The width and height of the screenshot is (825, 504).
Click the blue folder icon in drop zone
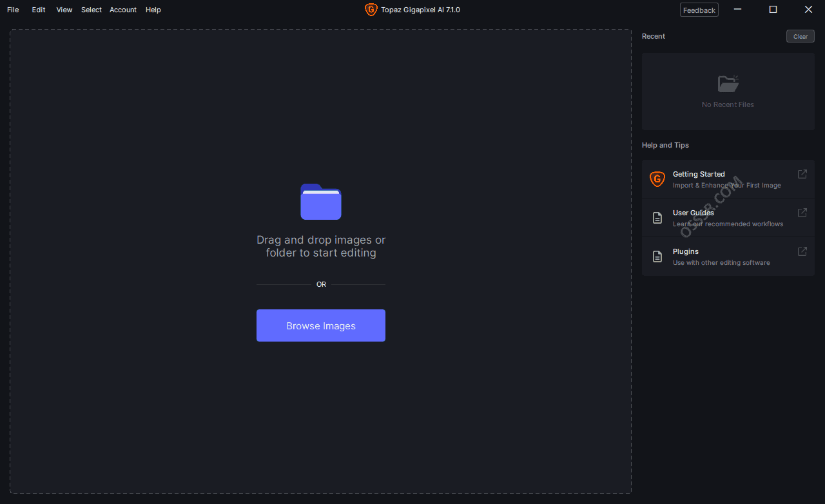[x=321, y=202]
